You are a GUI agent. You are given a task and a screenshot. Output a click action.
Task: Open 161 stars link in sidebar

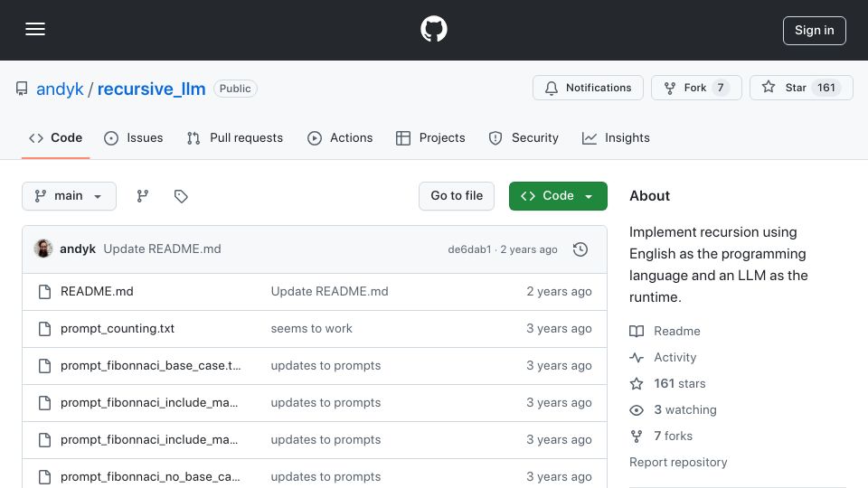coord(680,383)
